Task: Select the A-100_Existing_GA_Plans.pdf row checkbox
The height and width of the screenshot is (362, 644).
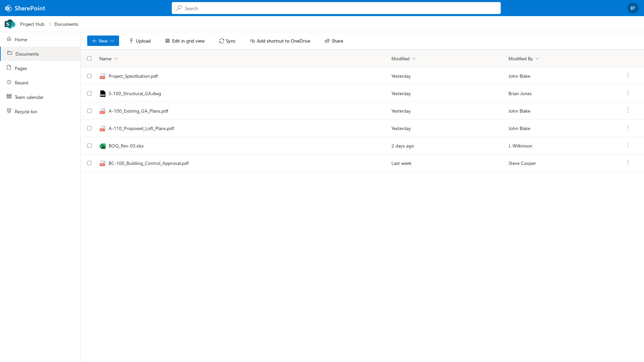Action: 89,111
